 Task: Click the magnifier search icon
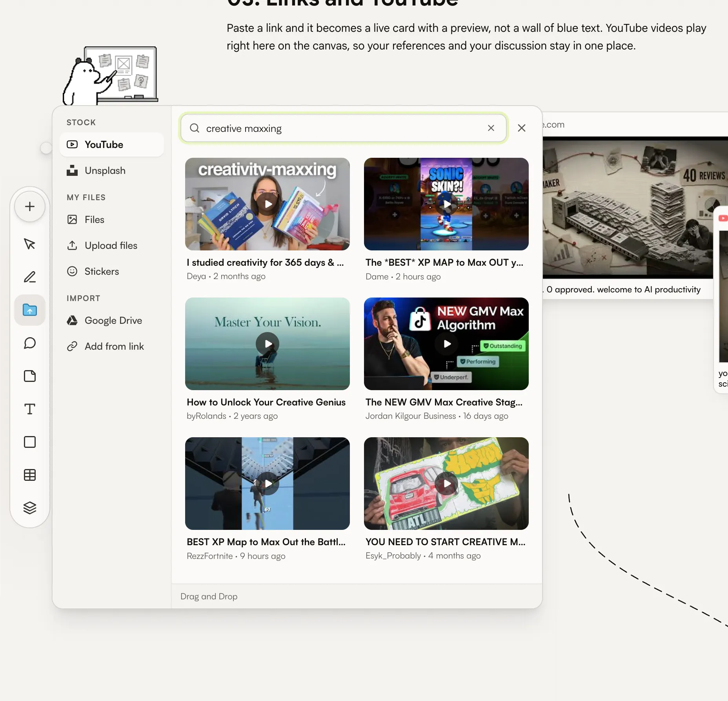click(195, 128)
